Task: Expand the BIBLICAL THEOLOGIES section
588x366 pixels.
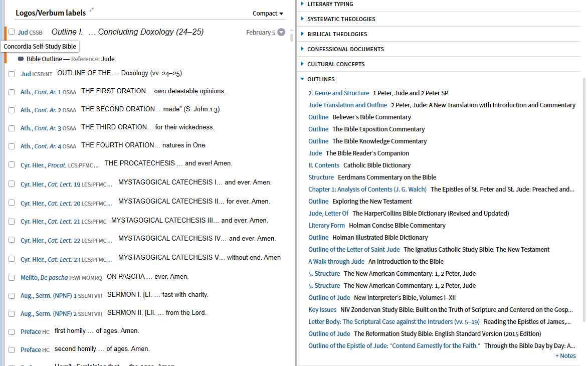Action: click(x=302, y=34)
